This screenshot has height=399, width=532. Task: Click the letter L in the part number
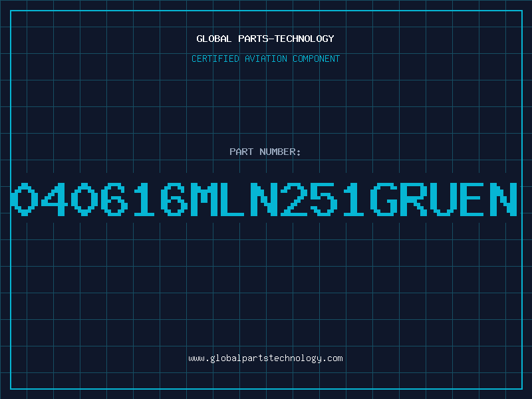(x=233, y=199)
